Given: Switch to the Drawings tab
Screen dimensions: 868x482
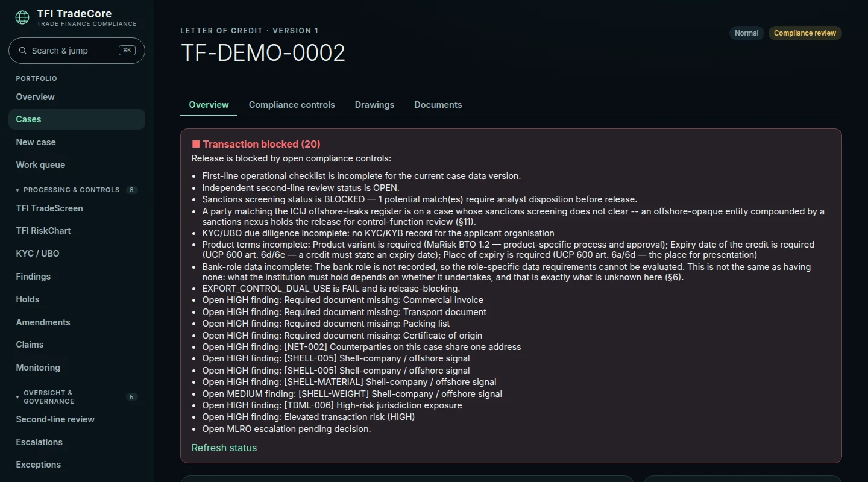Looking at the screenshot, I should [374, 105].
